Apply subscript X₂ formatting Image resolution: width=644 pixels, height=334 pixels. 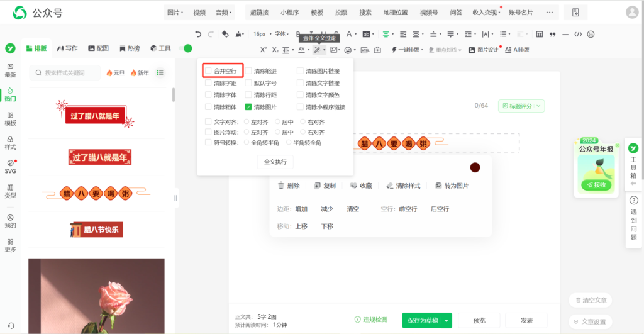click(275, 50)
